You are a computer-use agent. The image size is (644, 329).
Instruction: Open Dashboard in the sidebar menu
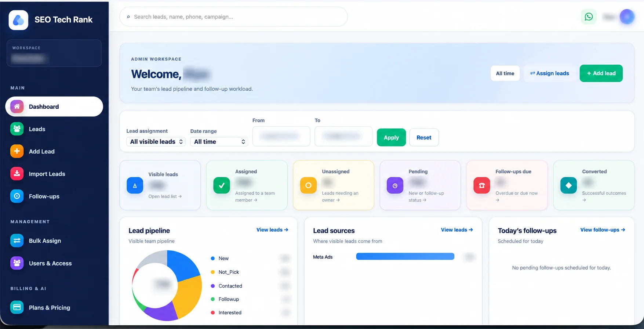click(54, 106)
